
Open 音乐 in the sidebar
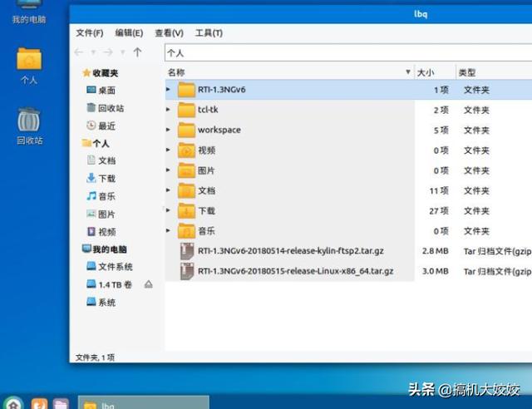101,196
